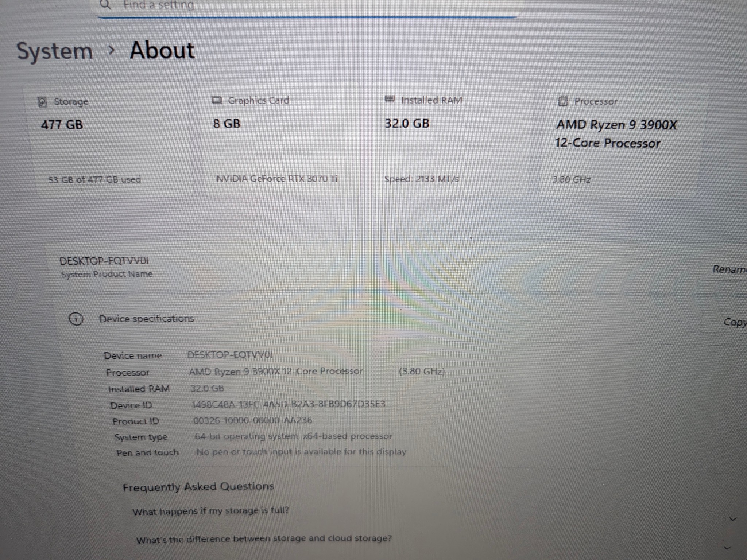
Task: Select the DESKTOP-EQTVV0I device name header
Action: pos(104,261)
